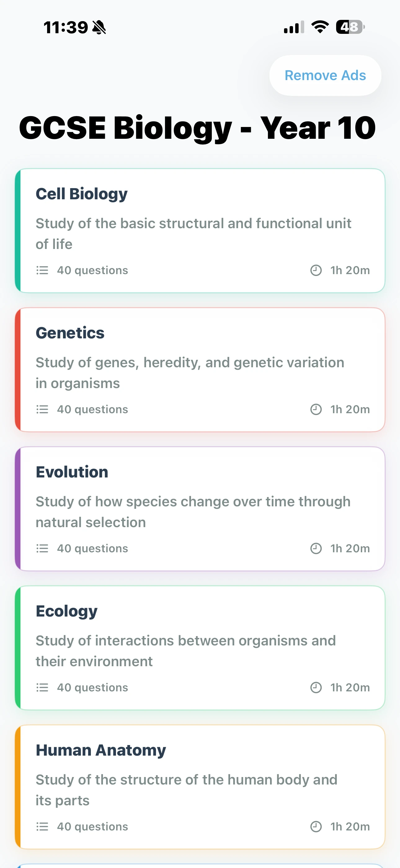Select the Human Anatomy topic title
Viewport: 400px width, 868px height.
[101, 750]
